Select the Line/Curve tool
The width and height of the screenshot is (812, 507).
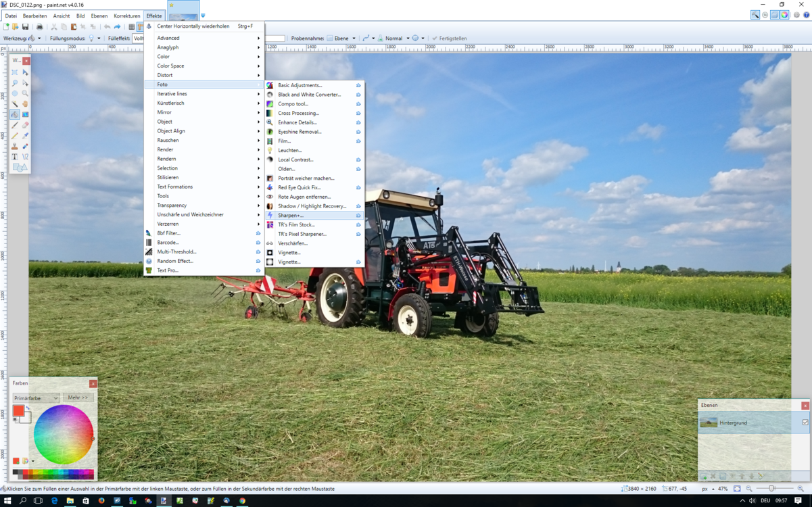pyautogui.click(x=25, y=157)
